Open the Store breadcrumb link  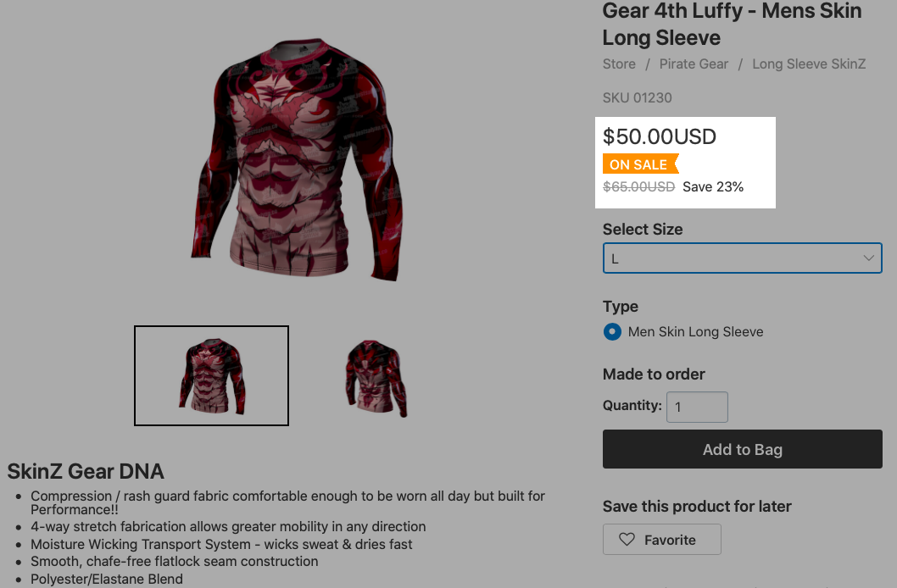pyautogui.click(x=618, y=64)
